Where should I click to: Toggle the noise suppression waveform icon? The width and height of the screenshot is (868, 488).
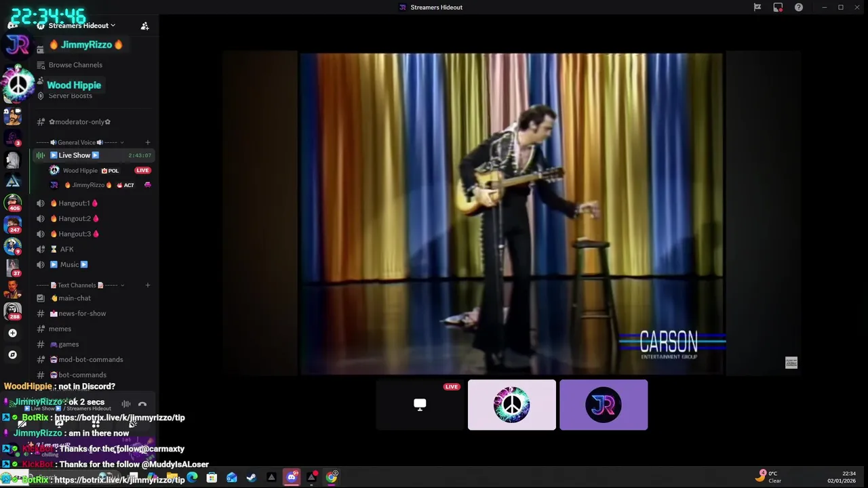pos(126,405)
